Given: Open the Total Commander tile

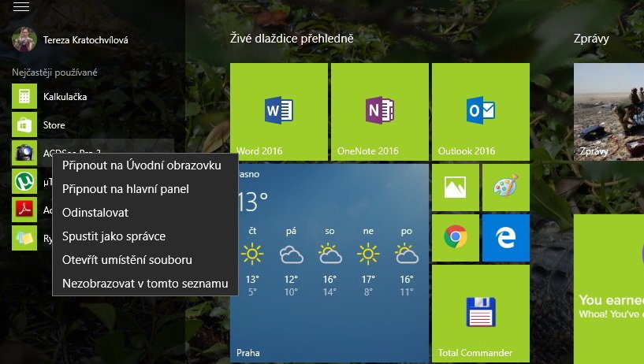Looking at the screenshot, I should click(481, 314).
